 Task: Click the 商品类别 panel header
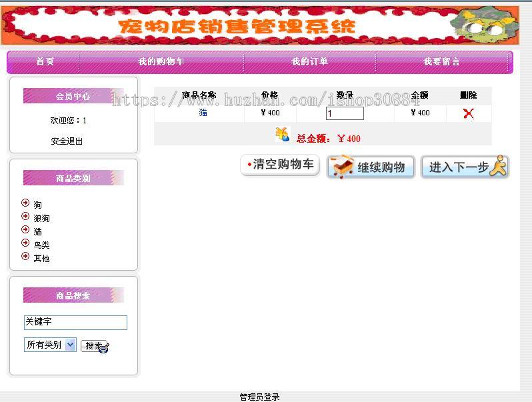[73, 178]
